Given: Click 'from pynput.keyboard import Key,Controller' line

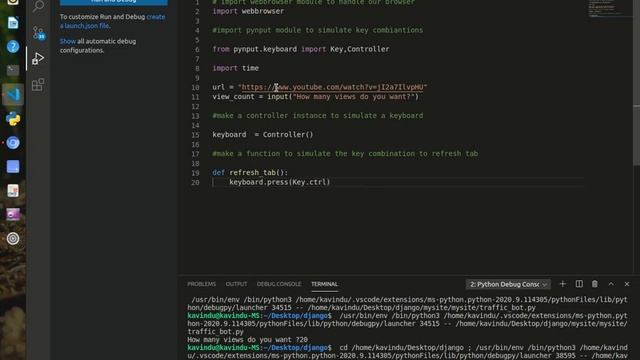Looking at the screenshot, I should [301, 49].
